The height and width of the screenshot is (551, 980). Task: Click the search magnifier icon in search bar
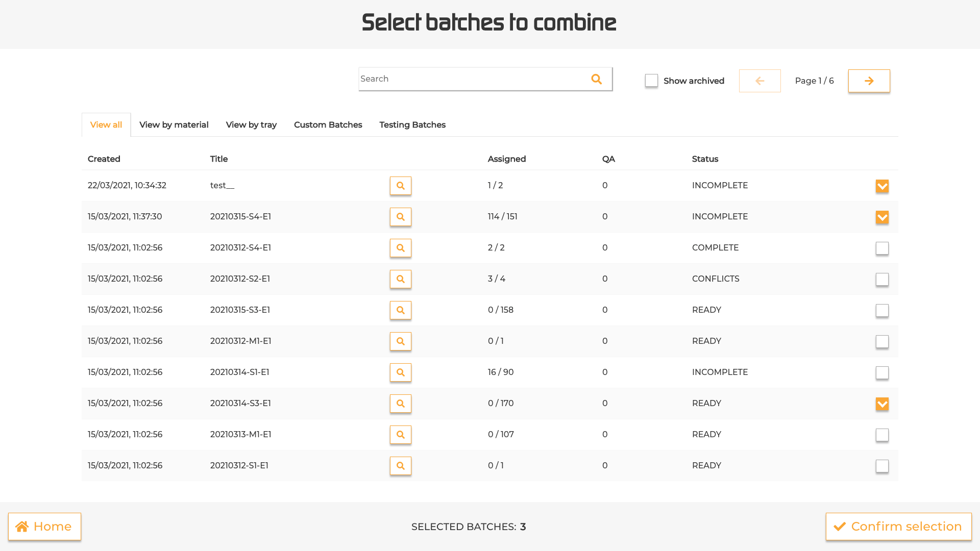(596, 79)
